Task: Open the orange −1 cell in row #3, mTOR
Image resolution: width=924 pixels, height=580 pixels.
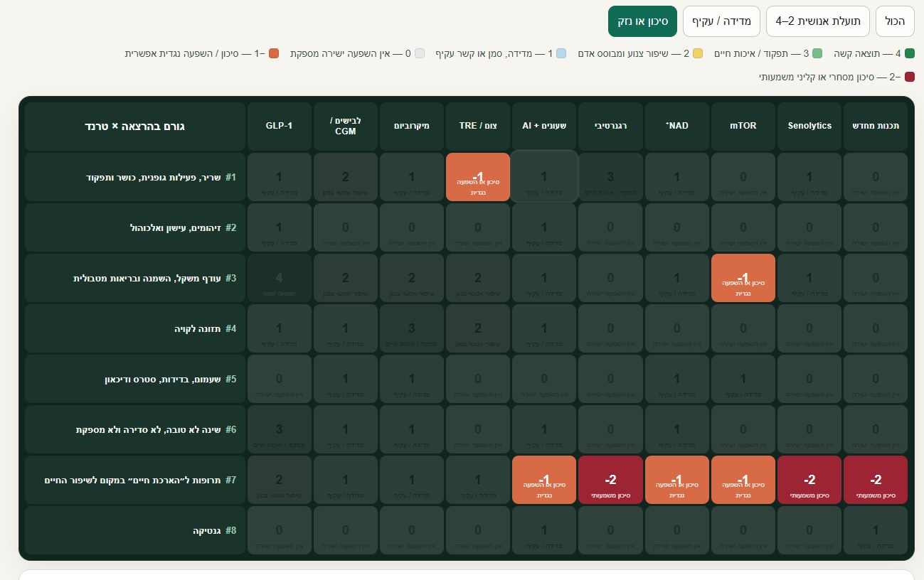Action: coord(743,278)
